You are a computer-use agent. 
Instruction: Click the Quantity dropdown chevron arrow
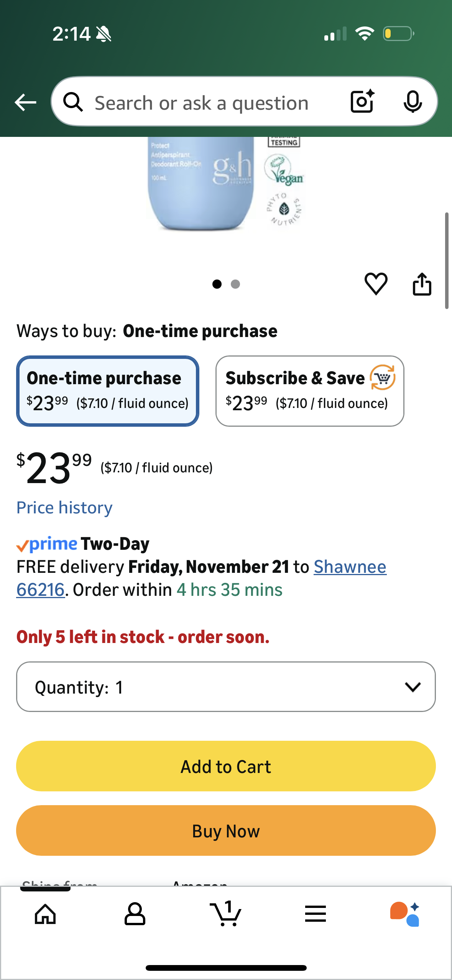[x=413, y=687]
